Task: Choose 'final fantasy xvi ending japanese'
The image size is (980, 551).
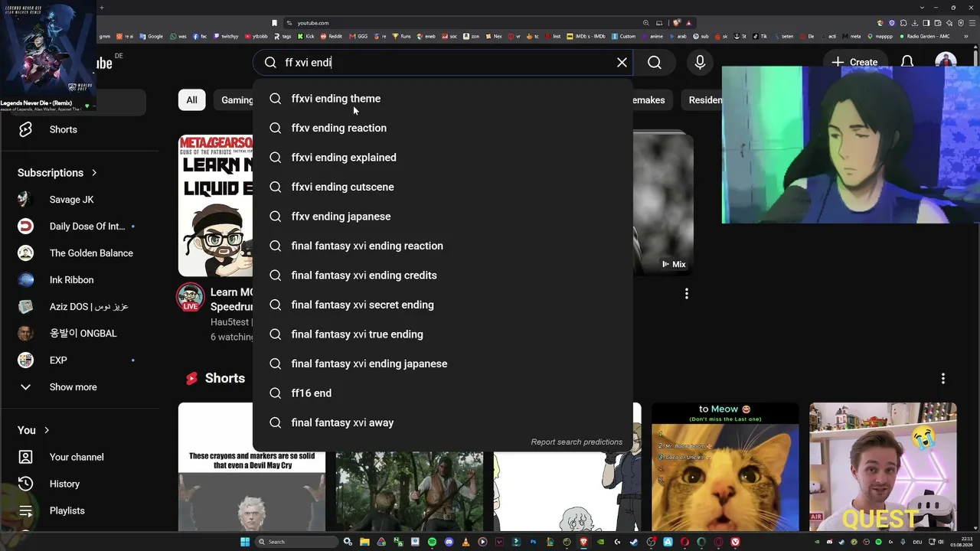Action: [443, 364]
